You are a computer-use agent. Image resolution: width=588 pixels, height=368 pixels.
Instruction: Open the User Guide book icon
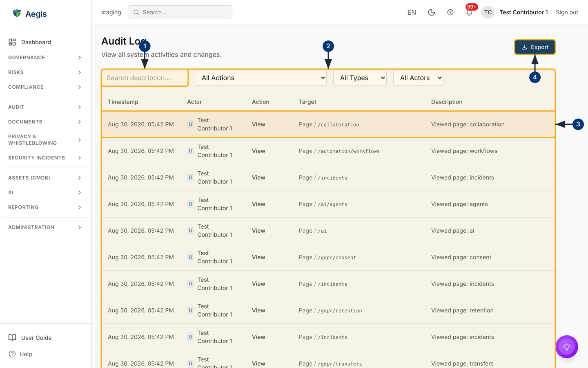(x=13, y=338)
